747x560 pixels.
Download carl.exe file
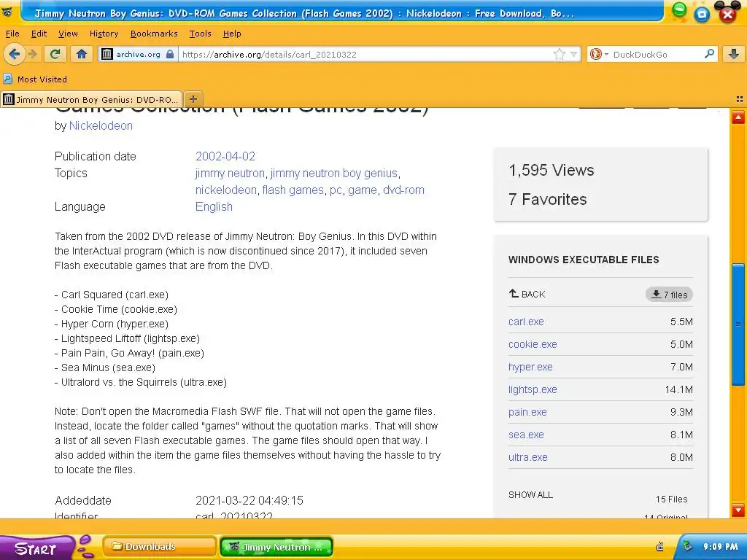tap(526, 322)
